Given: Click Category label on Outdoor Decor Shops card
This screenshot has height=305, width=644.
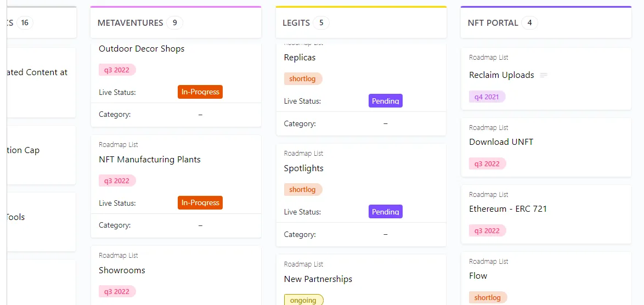Looking at the screenshot, I should pyautogui.click(x=115, y=115).
